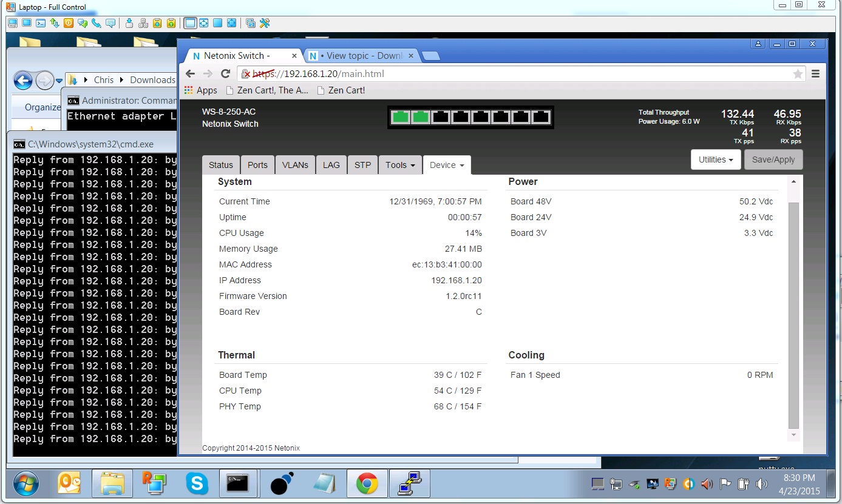Open the Ports tab

tap(257, 165)
